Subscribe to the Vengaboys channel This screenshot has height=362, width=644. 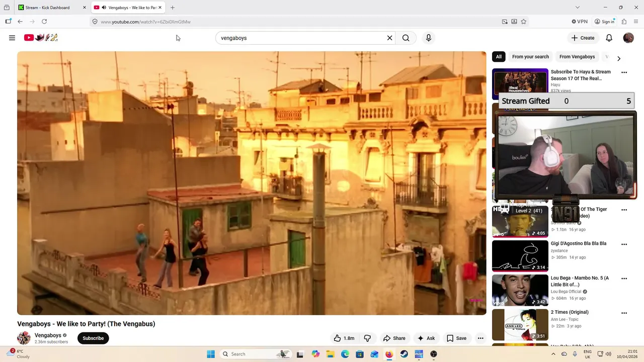coord(93,338)
